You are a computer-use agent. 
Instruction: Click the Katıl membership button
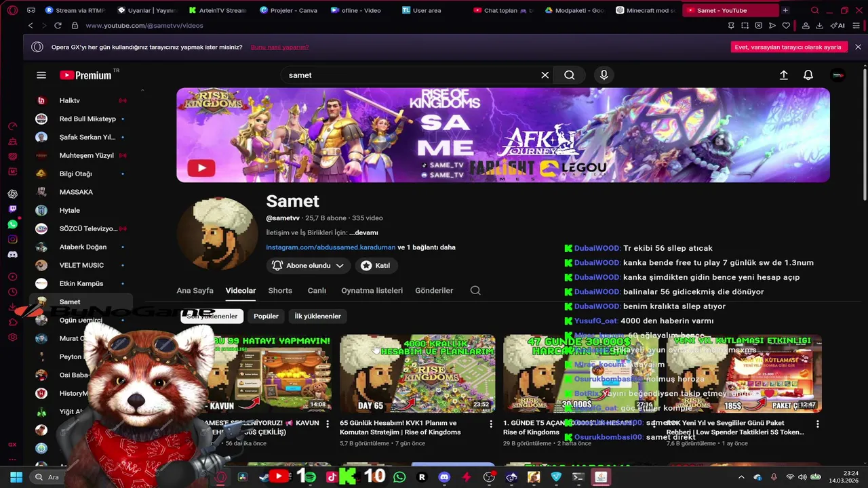pos(376,266)
